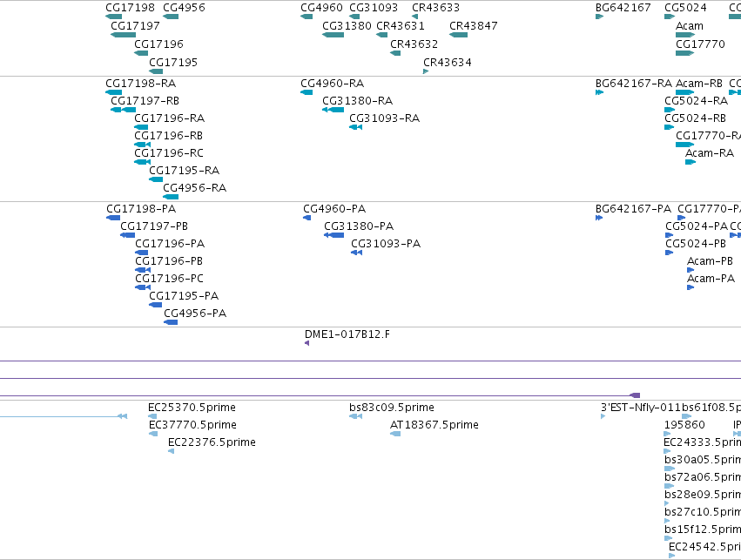Click the CG17197 gene label

pos(135,26)
